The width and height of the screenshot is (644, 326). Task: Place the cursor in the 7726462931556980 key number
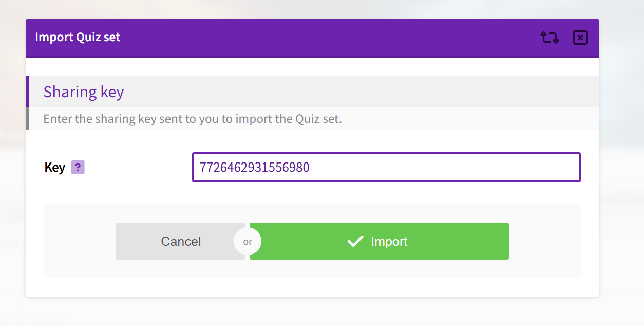[x=255, y=168]
